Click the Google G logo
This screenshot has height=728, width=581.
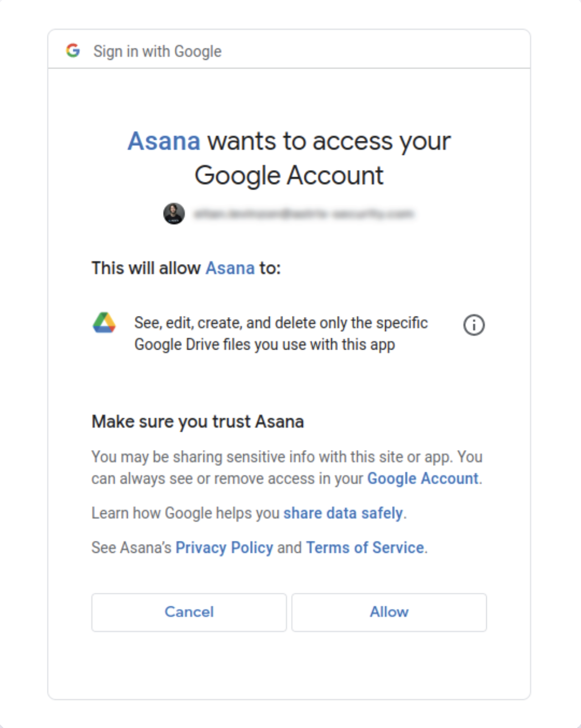73,51
